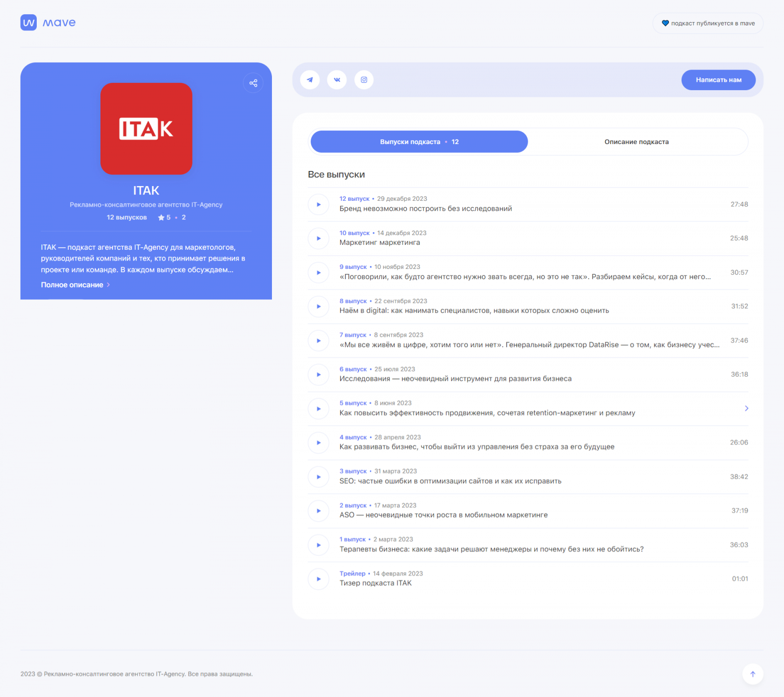
Task: Open the VK social link
Action: click(337, 80)
